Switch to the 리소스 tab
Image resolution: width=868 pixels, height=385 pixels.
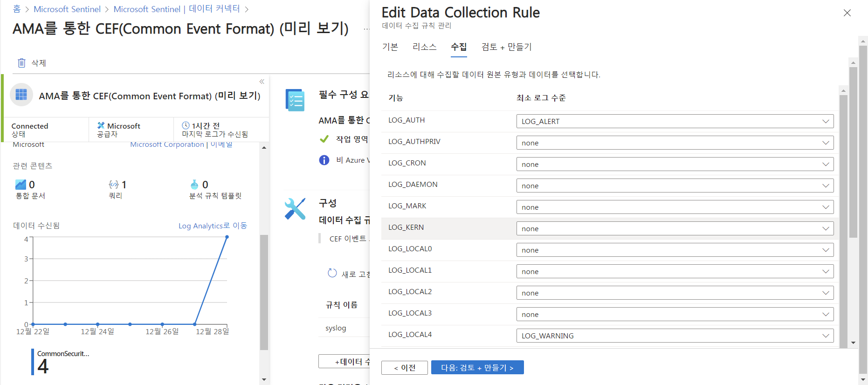pyautogui.click(x=424, y=47)
